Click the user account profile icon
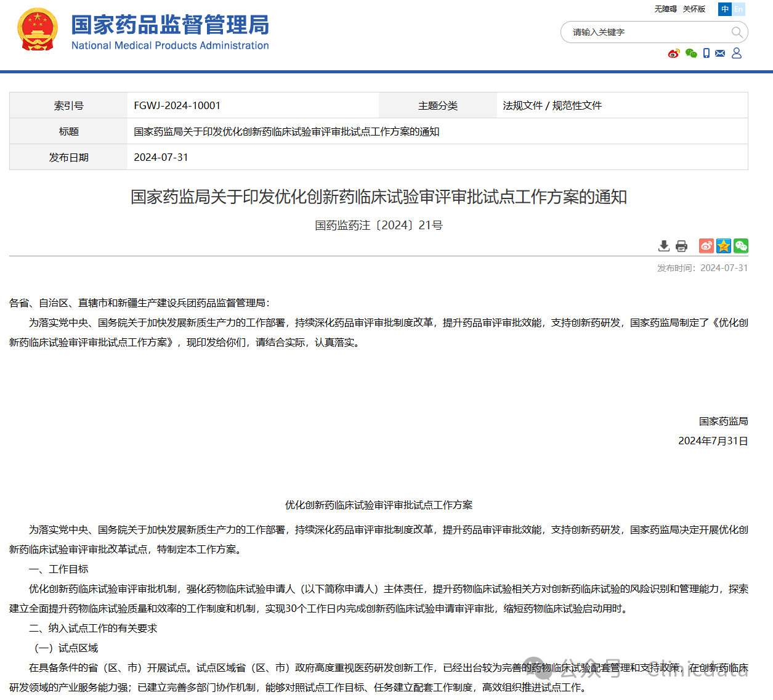This screenshot has width=773, height=700. click(x=737, y=54)
